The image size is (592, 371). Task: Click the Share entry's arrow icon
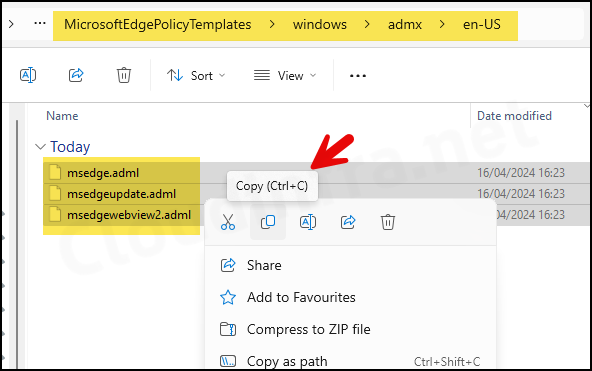(x=228, y=265)
